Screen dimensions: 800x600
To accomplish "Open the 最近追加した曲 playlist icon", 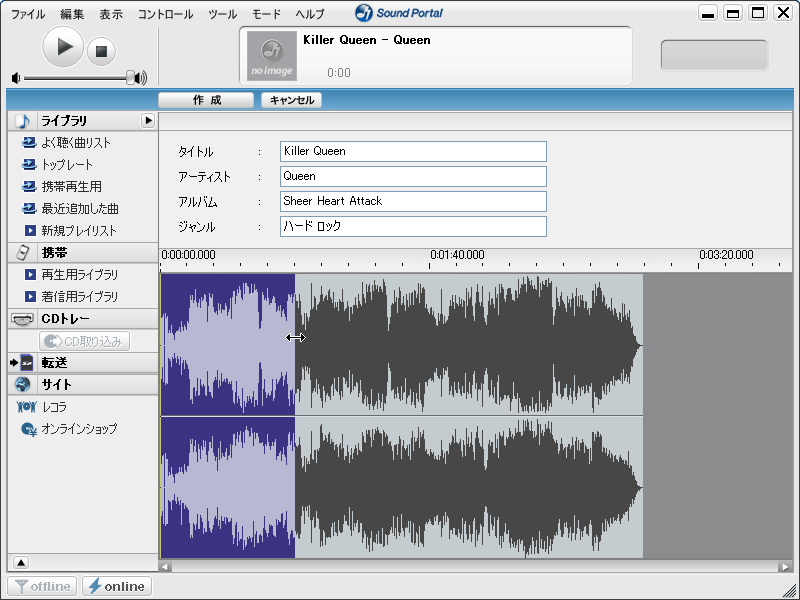I will pyautogui.click(x=30, y=208).
